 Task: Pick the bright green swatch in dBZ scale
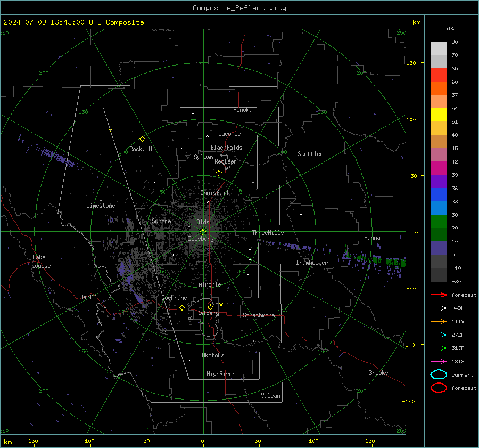click(x=439, y=221)
